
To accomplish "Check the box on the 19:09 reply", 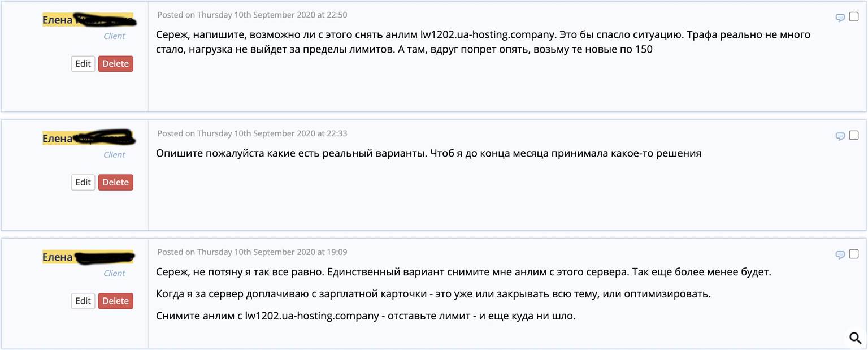I will pos(854,254).
